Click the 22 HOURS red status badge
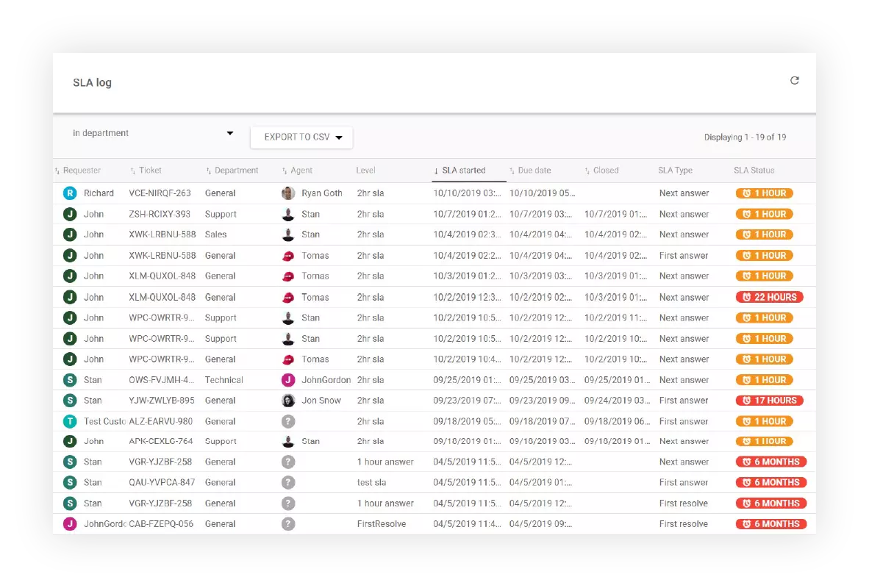869x588 pixels. click(769, 297)
